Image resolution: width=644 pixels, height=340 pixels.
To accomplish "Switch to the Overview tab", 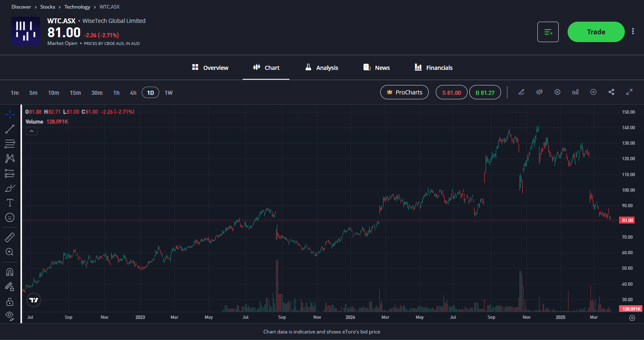I will click(x=210, y=67).
